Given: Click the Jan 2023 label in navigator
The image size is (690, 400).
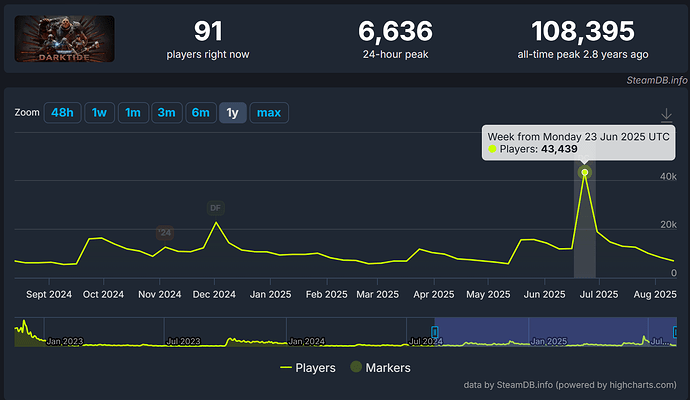Looking at the screenshot, I should point(65,341).
